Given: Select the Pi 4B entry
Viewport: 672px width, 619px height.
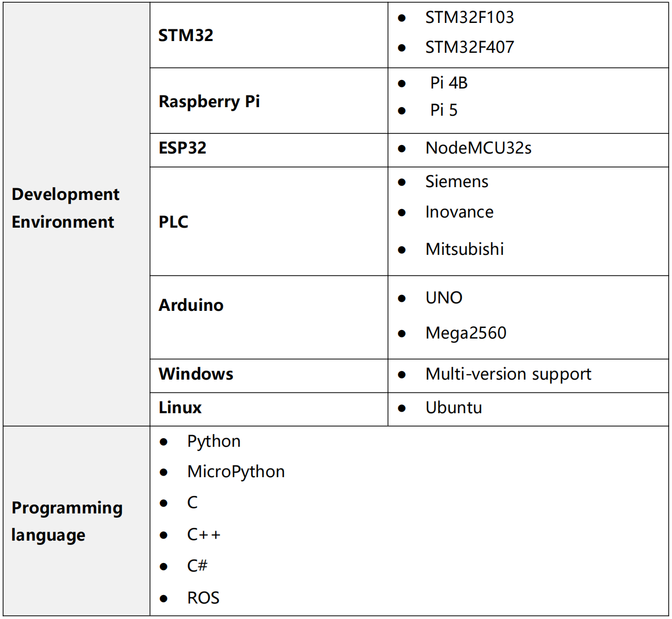Looking at the screenshot, I should [449, 83].
